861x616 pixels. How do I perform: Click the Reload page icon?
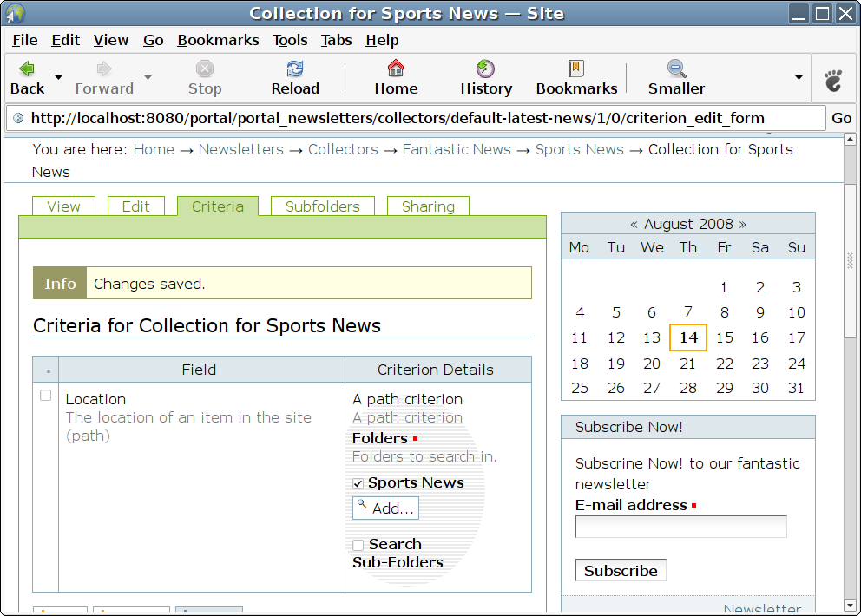(295, 69)
